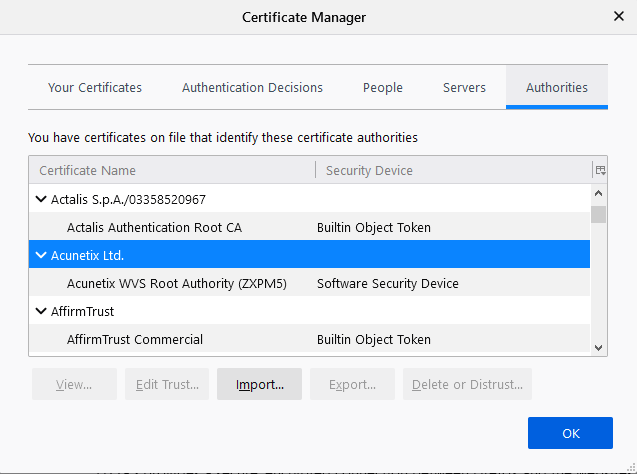Collapse the Acunetix Ltd. group
The width and height of the screenshot is (637, 474).
[x=41, y=255]
